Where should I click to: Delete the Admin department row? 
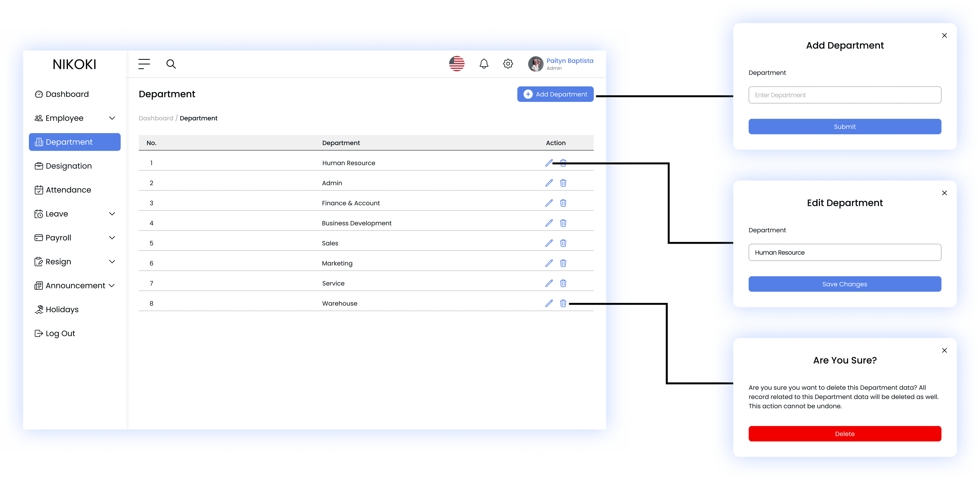563,183
